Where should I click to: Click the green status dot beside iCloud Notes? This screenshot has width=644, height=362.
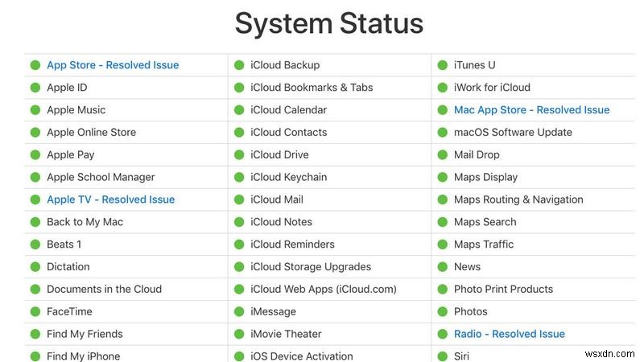pos(239,222)
